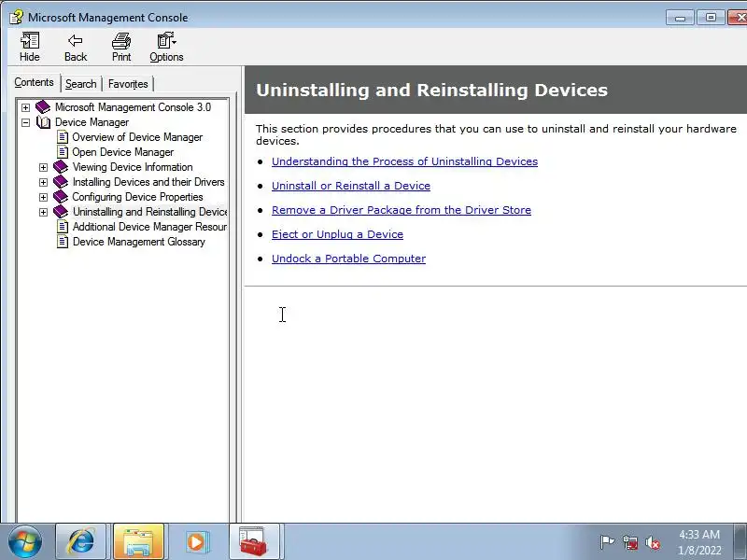Switch to the Favorites tab

tap(128, 84)
